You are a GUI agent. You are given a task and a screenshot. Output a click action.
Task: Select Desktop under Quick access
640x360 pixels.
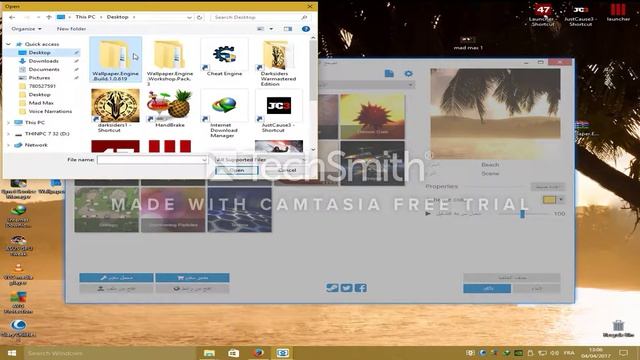tap(40, 53)
